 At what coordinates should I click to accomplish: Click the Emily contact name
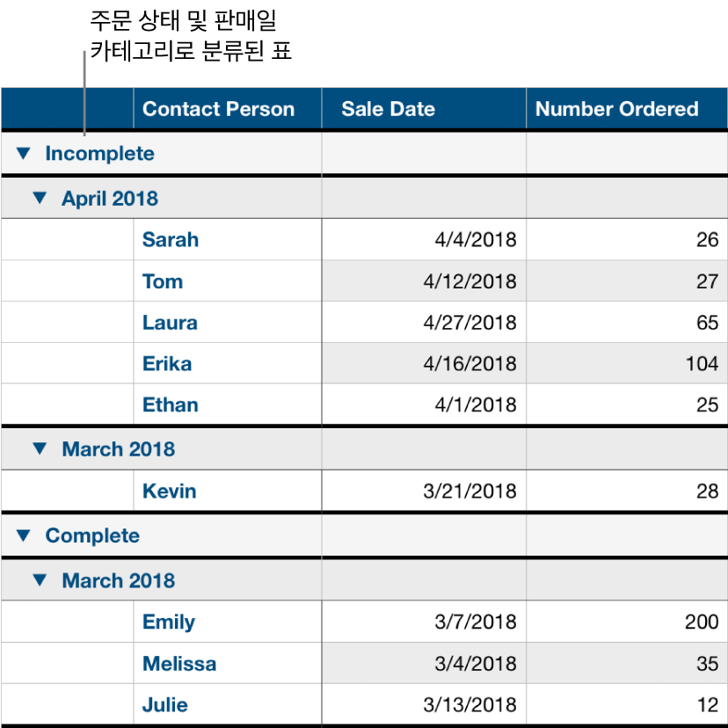pos(167,622)
